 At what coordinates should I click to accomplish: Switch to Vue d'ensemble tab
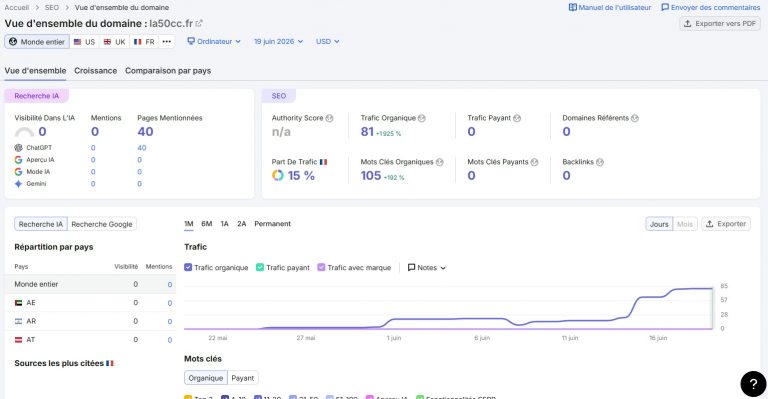click(35, 70)
